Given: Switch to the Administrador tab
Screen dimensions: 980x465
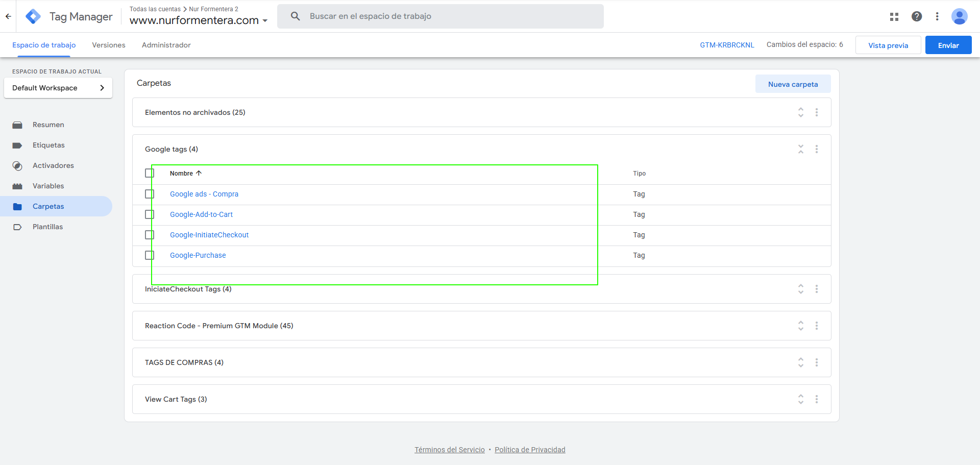Looking at the screenshot, I should click(166, 45).
